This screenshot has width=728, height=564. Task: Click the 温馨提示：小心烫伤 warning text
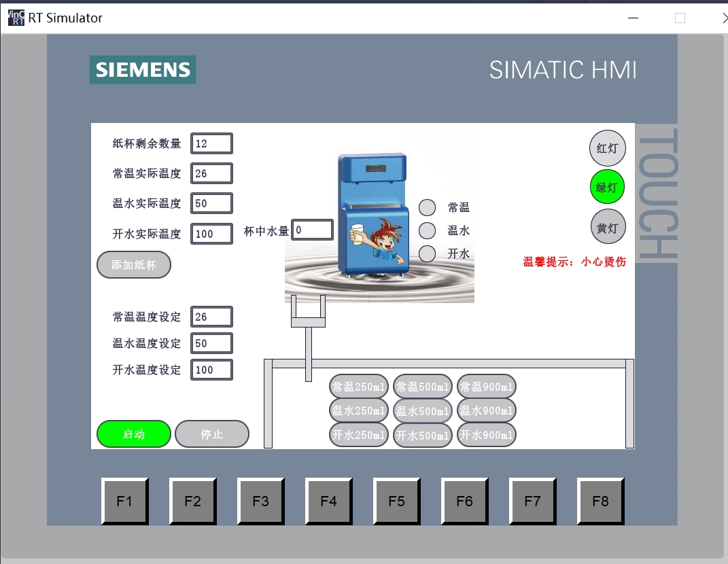coord(574,262)
